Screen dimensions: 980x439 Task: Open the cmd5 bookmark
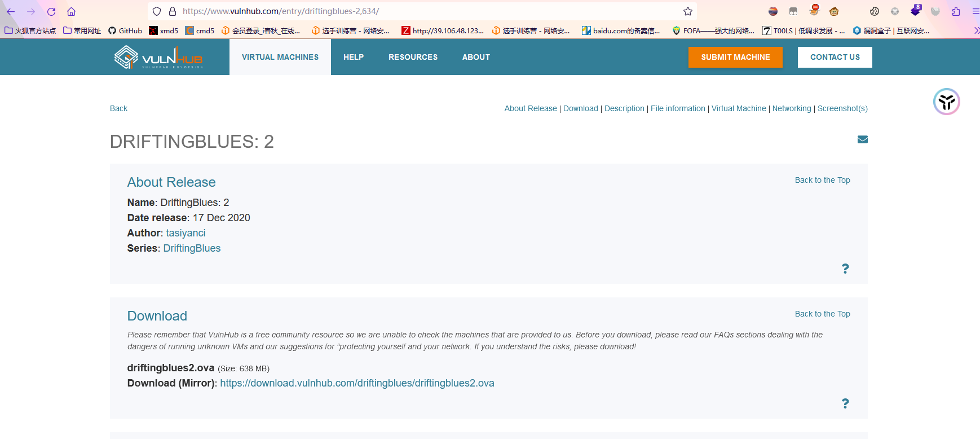pos(200,30)
